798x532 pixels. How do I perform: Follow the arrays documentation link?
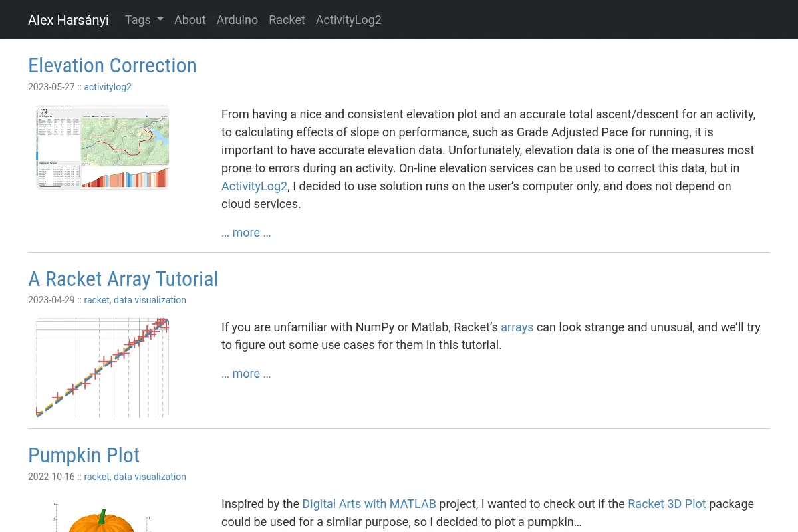tap(517, 327)
